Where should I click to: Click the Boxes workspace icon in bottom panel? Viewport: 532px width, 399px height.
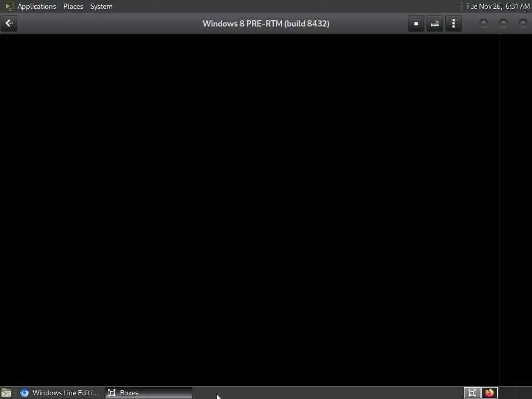(x=472, y=393)
